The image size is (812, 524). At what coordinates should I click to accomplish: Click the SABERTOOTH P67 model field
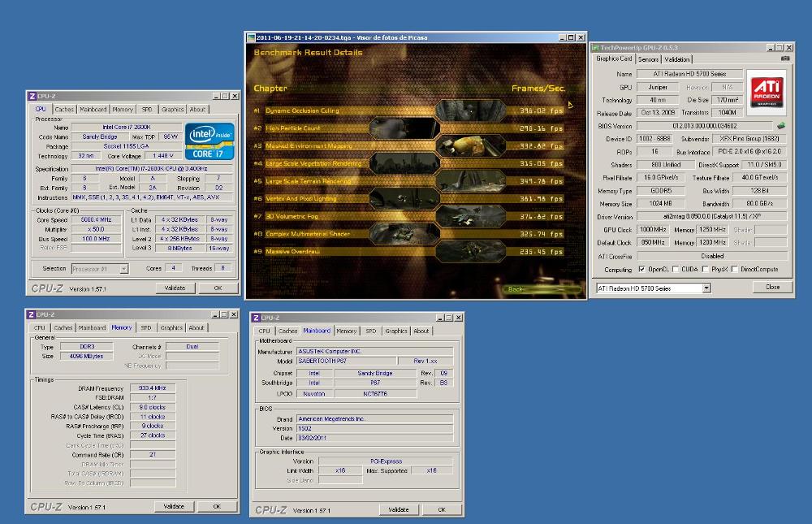point(347,361)
